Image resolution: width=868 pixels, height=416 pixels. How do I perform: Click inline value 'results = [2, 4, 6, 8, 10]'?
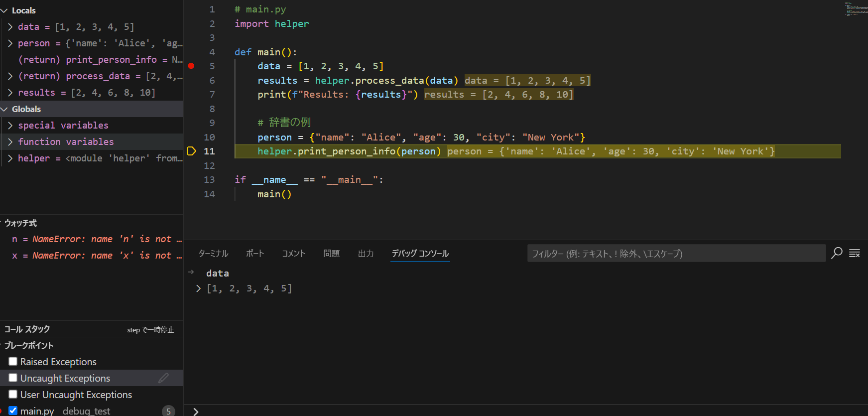[x=498, y=94]
